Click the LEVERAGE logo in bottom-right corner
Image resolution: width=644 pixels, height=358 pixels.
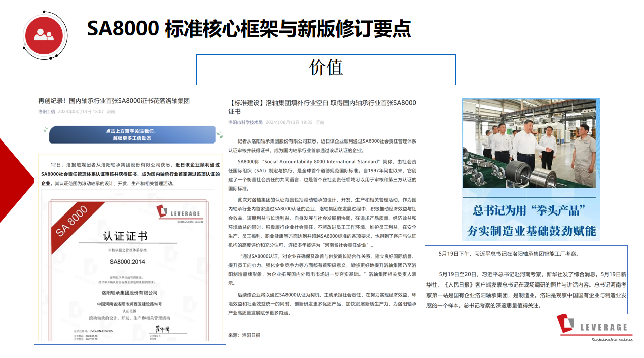click(595, 328)
